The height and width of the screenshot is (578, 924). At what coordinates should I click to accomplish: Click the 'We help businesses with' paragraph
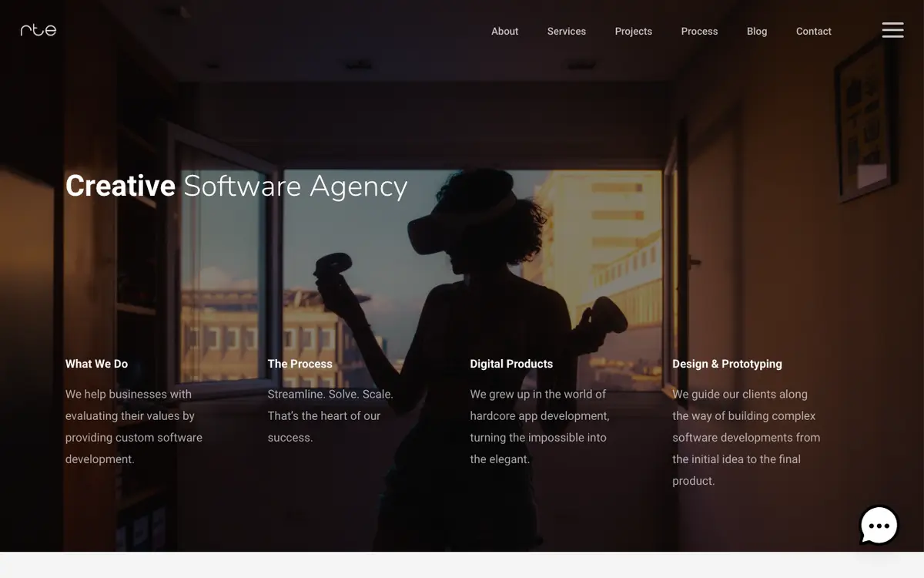134,427
